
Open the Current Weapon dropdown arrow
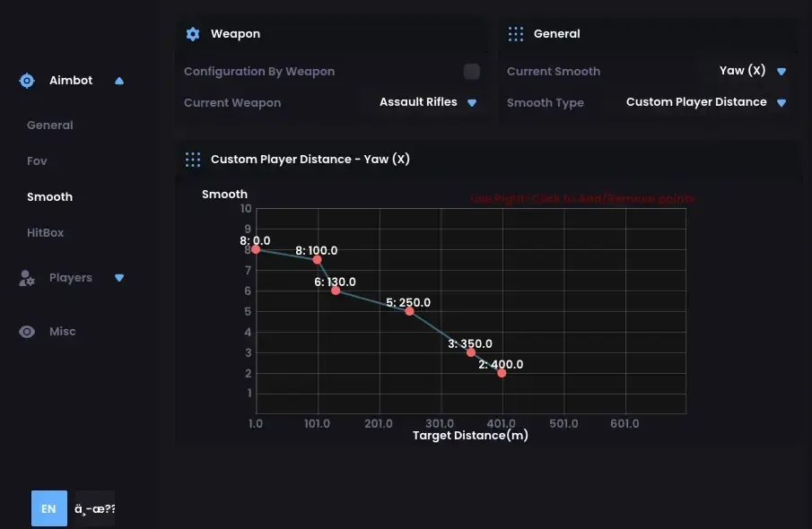click(x=472, y=103)
